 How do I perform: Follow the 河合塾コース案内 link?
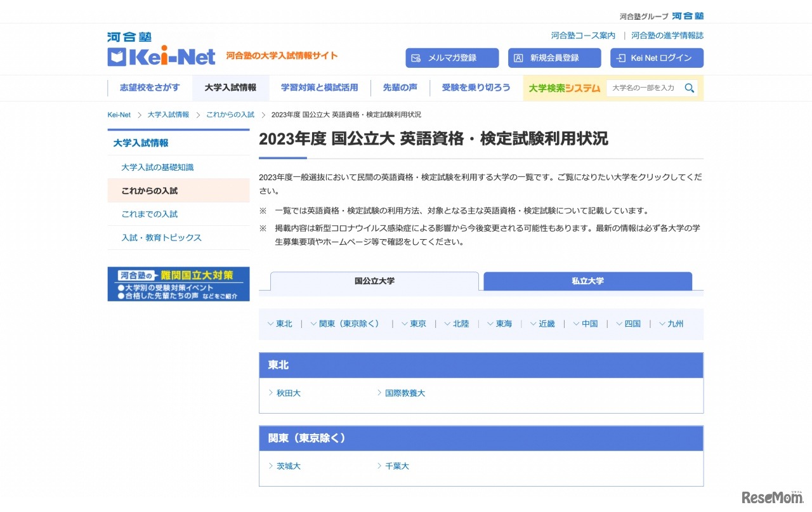coord(583,36)
